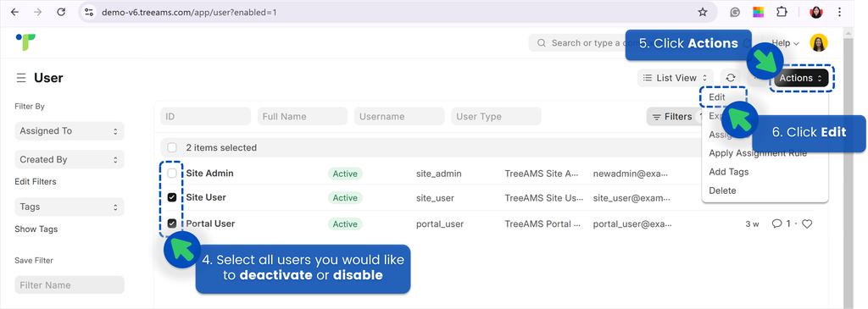Open the user avatar in app header
Screen dimensions: 868x309
[x=819, y=42]
